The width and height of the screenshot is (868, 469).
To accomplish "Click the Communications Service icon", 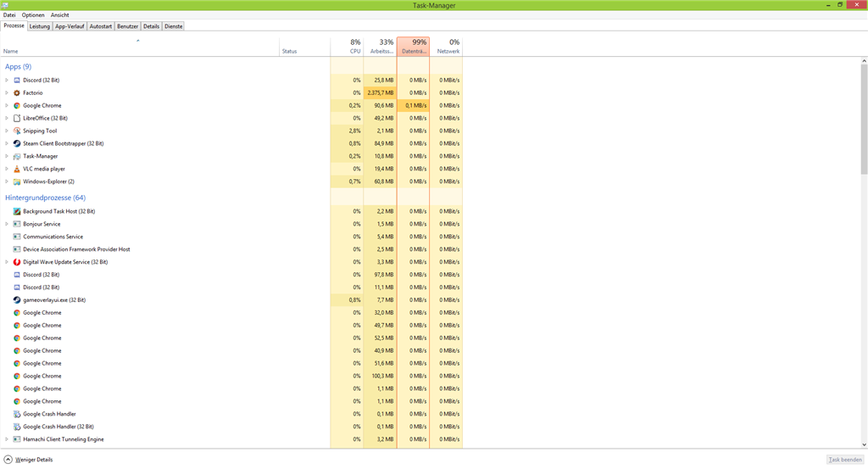I will tap(17, 237).
